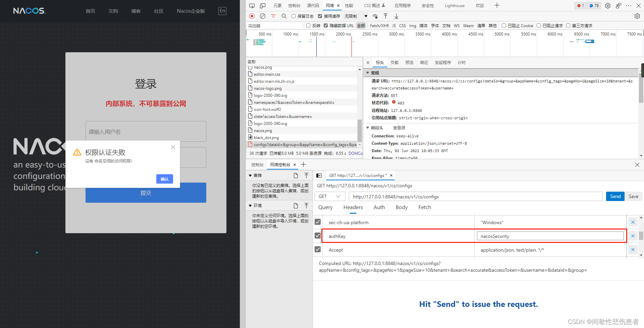Close the bottom drawer panel

[x=637, y=165]
